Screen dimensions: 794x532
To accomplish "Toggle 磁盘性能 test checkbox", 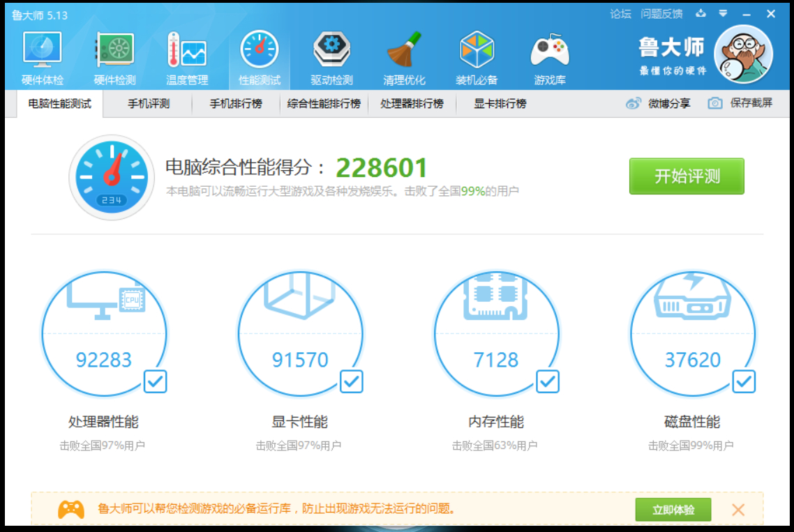I will [x=744, y=381].
